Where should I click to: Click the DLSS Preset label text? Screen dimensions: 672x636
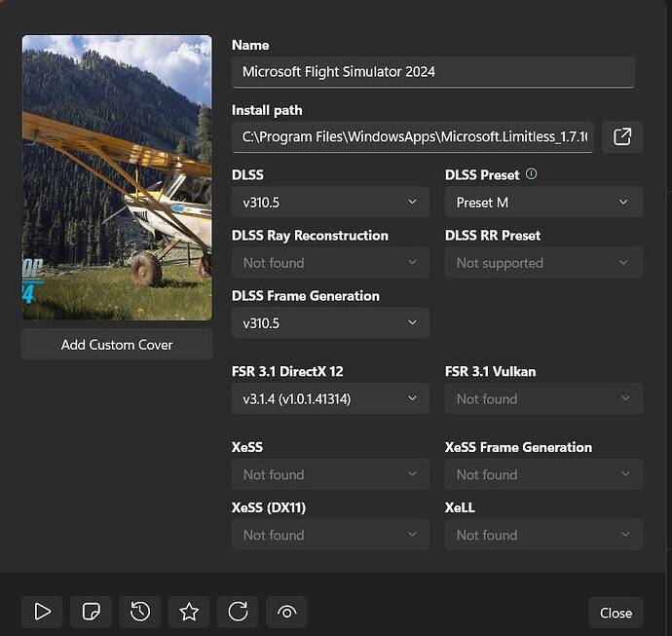(482, 175)
